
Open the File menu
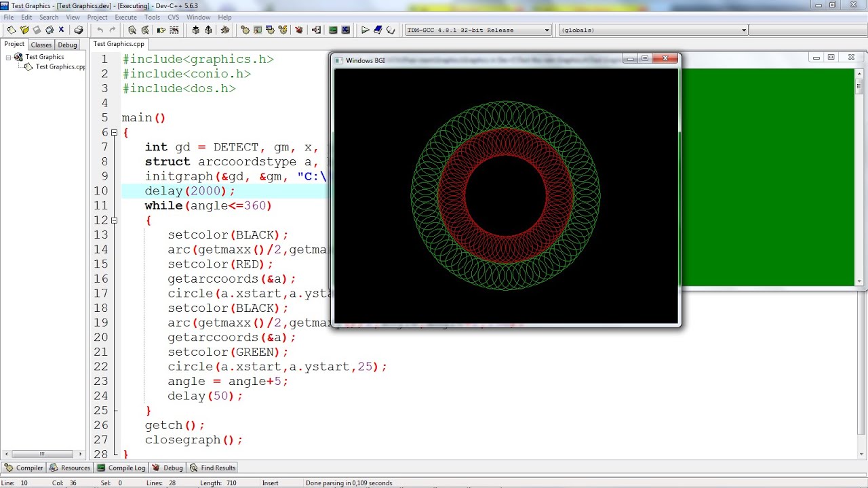point(9,17)
